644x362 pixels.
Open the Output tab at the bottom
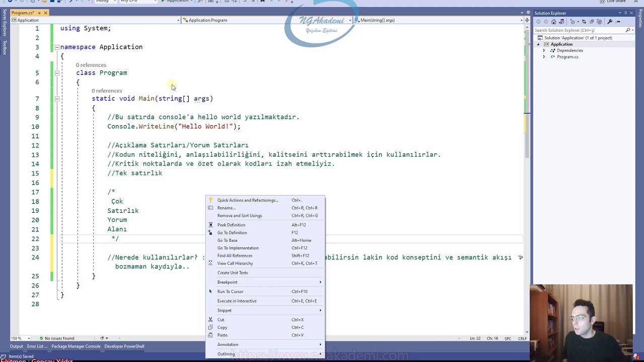click(16, 346)
